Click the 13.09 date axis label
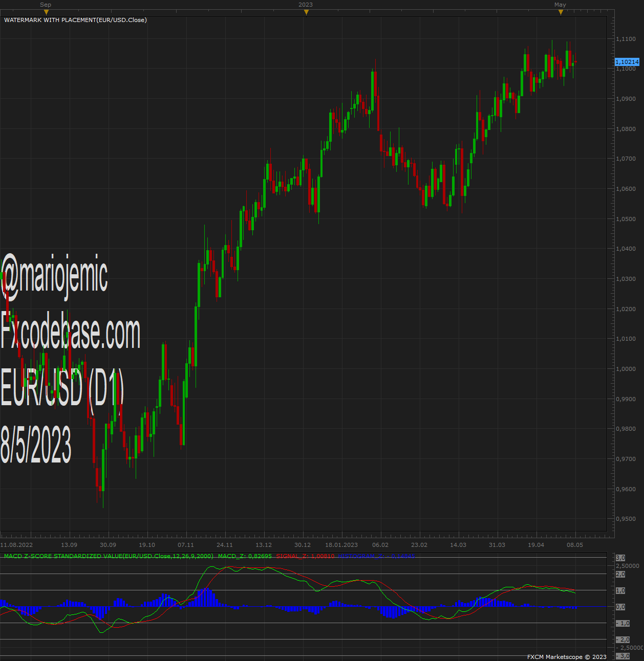 tap(69, 545)
